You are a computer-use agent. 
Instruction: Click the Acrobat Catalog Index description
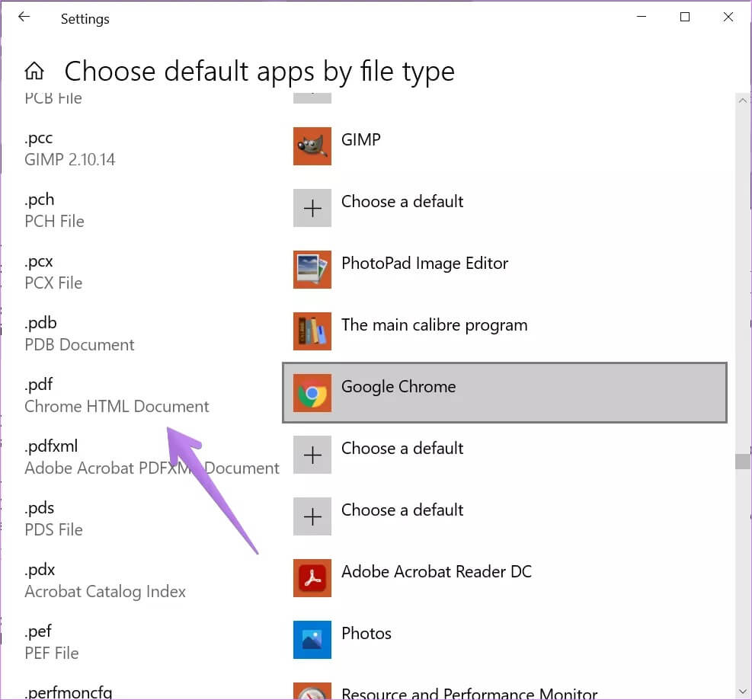point(105,592)
